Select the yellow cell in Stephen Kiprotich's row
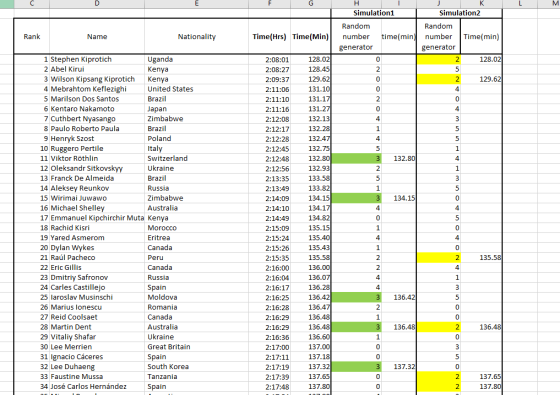The height and width of the screenshot is (395, 560). 439,59
